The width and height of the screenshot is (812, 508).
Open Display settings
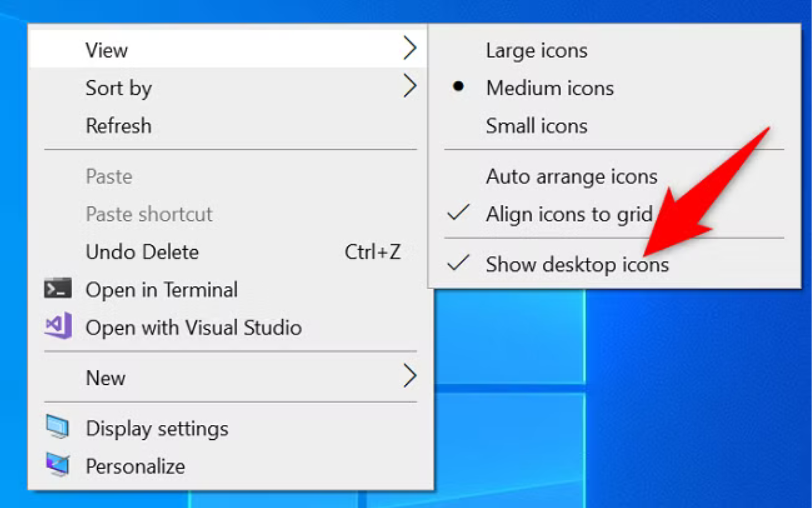point(157,428)
